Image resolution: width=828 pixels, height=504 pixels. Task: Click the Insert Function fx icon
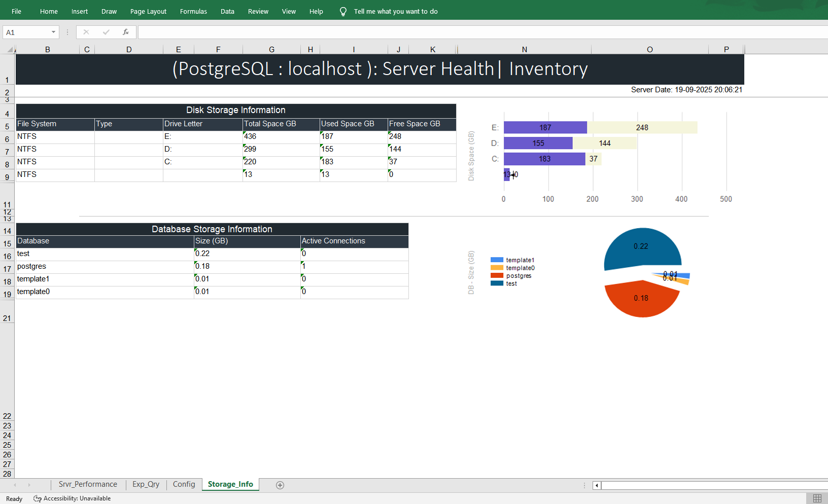click(126, 32)
